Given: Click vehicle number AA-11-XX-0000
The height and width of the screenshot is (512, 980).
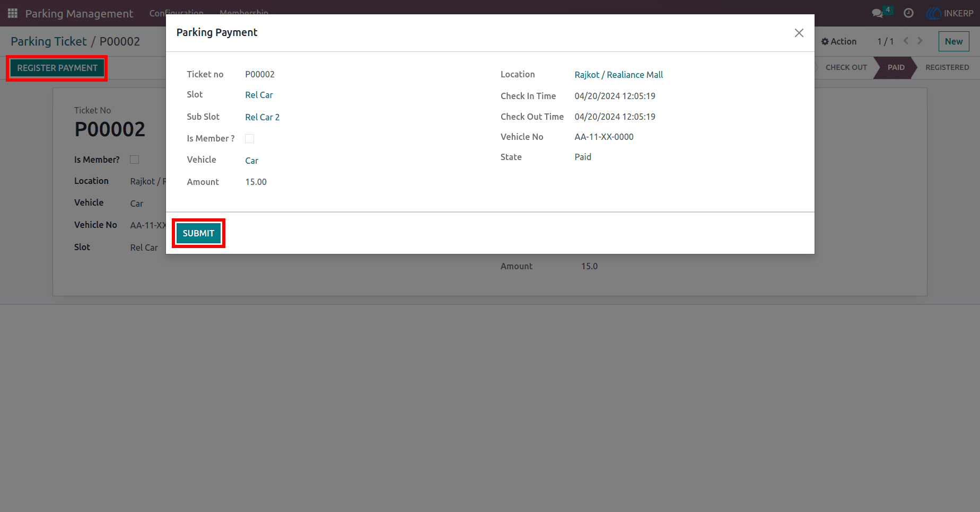Looking at the screenshot, I should click(x=604, y=137).
